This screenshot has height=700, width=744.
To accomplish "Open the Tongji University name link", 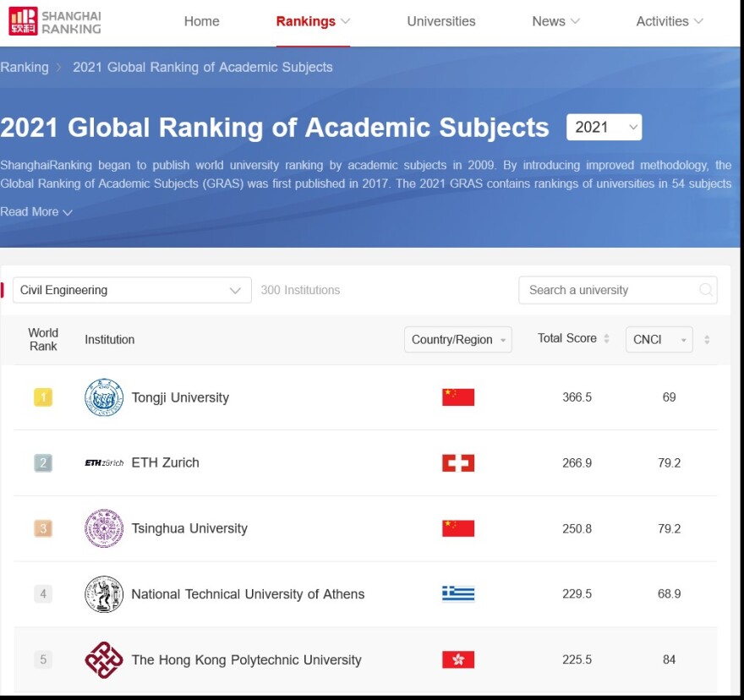I will tap(180, 397).
